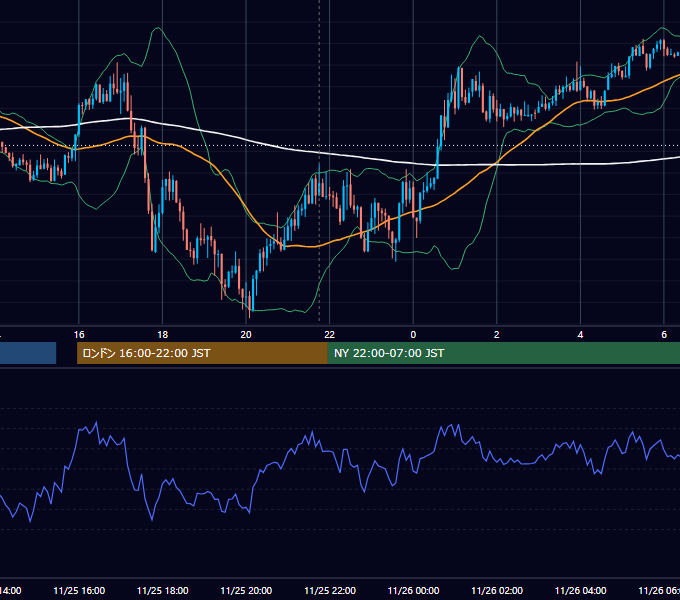Click the '20' hour label on chart axis
This screenshot has height=600, width=680.
tap(246, 335)
